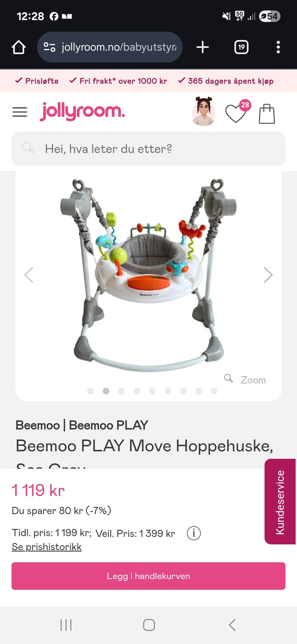Click the price info circle icon

194,533
